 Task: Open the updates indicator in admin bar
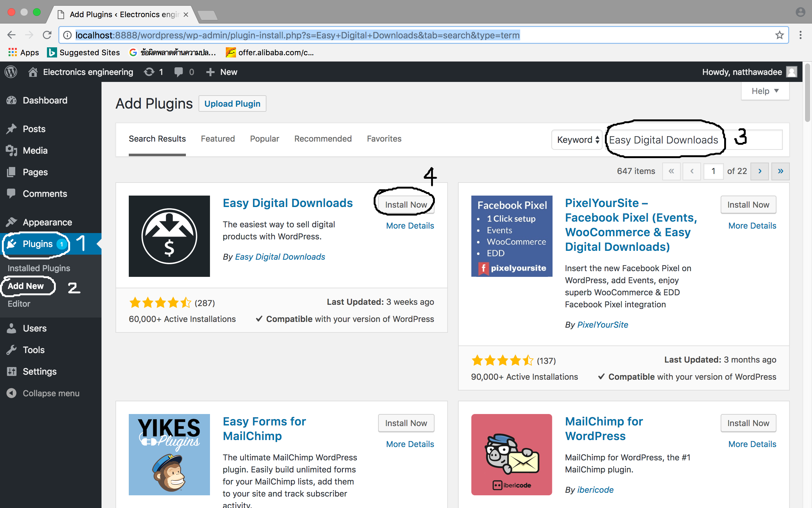point(153,72)
